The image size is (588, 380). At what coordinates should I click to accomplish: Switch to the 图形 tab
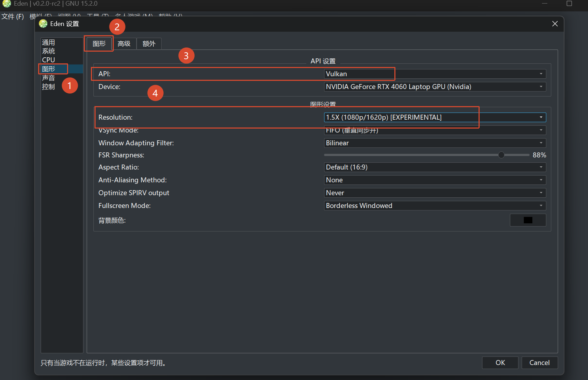tap(99, 43)
